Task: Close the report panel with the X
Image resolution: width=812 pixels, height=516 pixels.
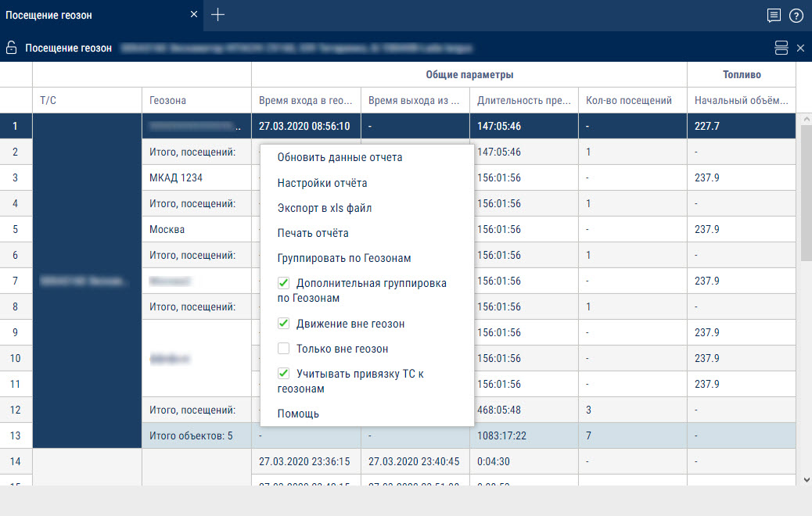Action: tap(800, 48)
